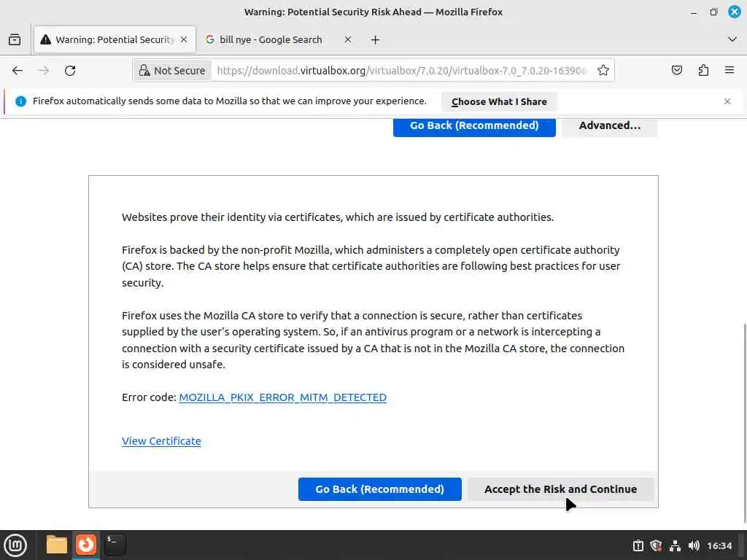747x560 pixels.
Task: Open the Pocket save icon
Action: [676, 71]
